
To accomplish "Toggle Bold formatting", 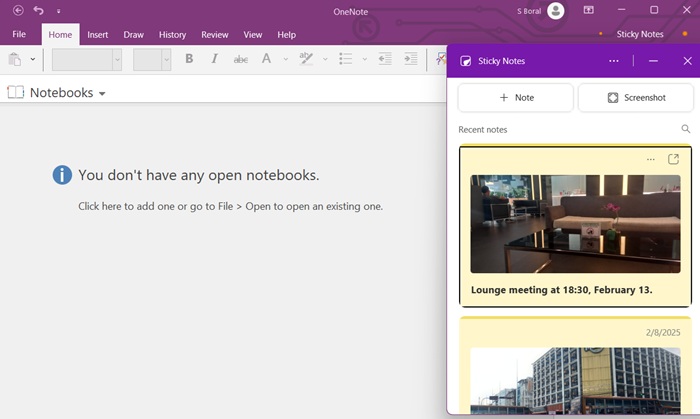I will 189,58.
